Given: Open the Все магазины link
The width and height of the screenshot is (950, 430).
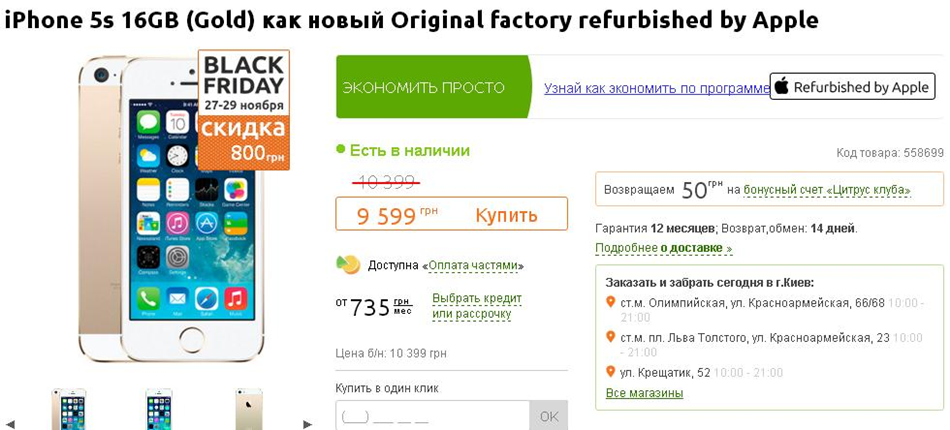Looking at the screenshot, I should coord(644,393).
